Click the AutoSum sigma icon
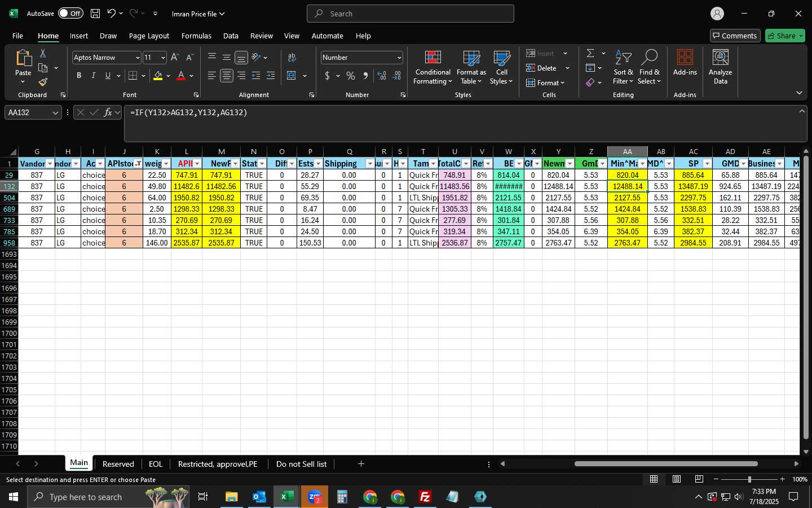Screen dimensions: 812x508 pyautogui.click(x=590, y=53)
